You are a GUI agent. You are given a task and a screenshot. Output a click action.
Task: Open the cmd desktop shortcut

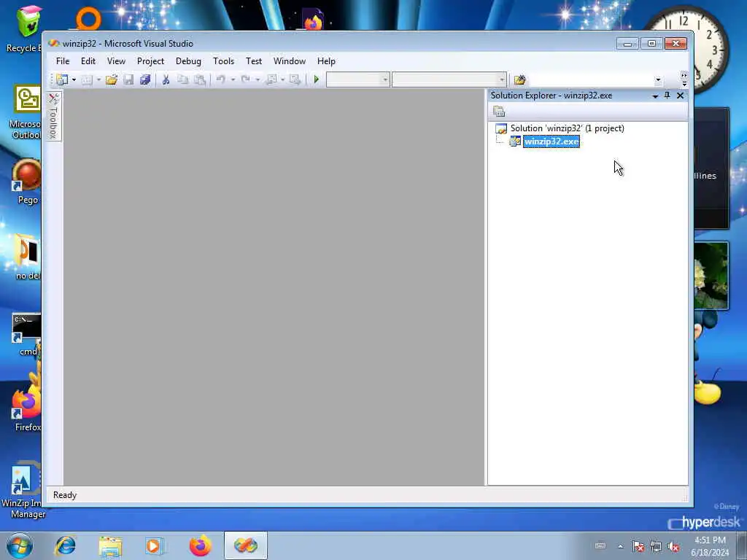(27, 335)
